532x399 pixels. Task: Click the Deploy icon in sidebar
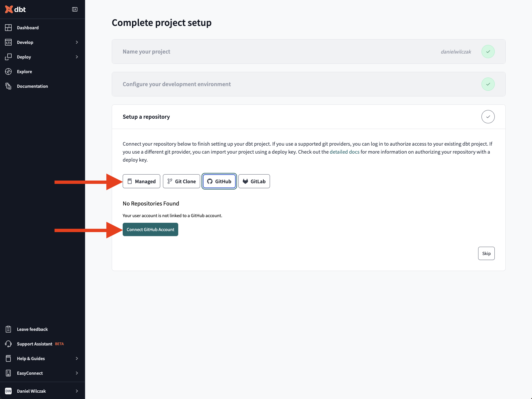point(8,57)
